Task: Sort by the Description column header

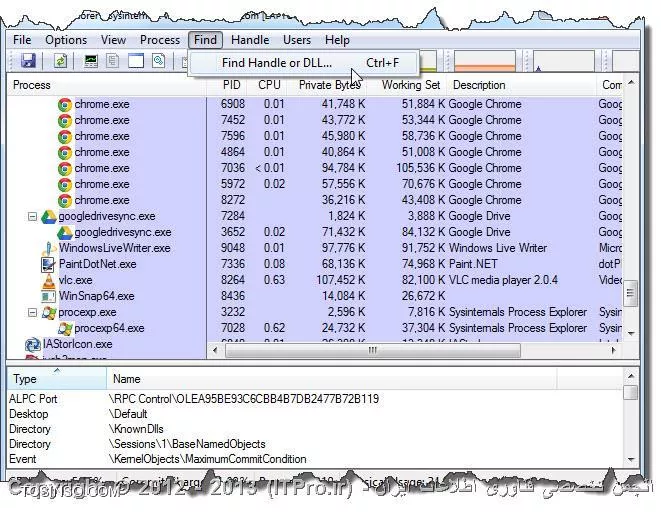Action: tap(521, 85)
